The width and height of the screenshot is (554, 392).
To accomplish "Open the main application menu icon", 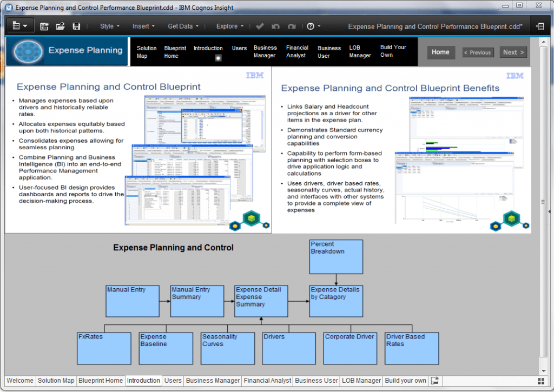I will [20, 26].
